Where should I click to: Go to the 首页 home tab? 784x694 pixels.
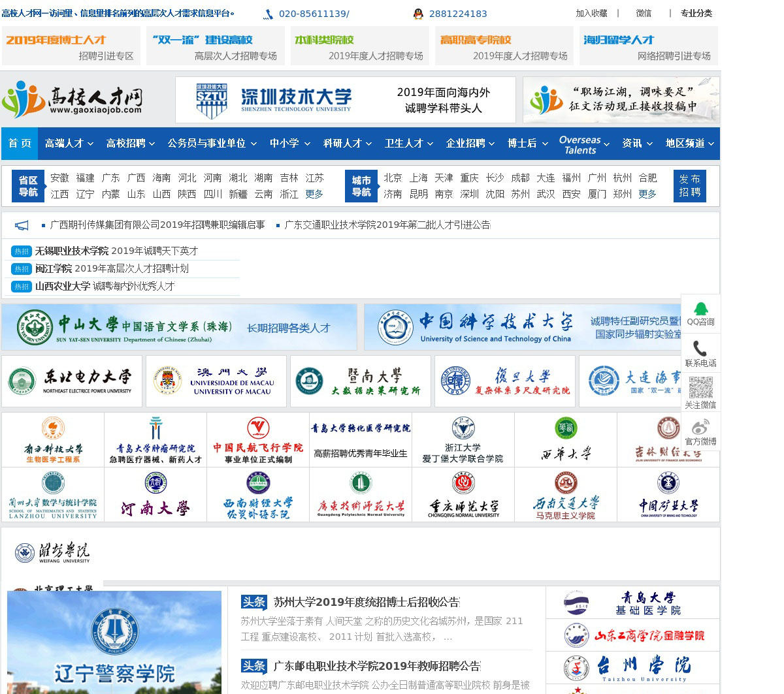20,144
